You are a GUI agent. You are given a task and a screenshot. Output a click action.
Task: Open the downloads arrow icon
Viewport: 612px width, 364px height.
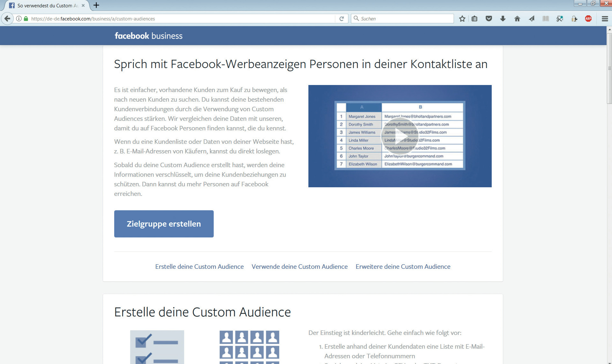pyautogui.click(x=503, y=19)
